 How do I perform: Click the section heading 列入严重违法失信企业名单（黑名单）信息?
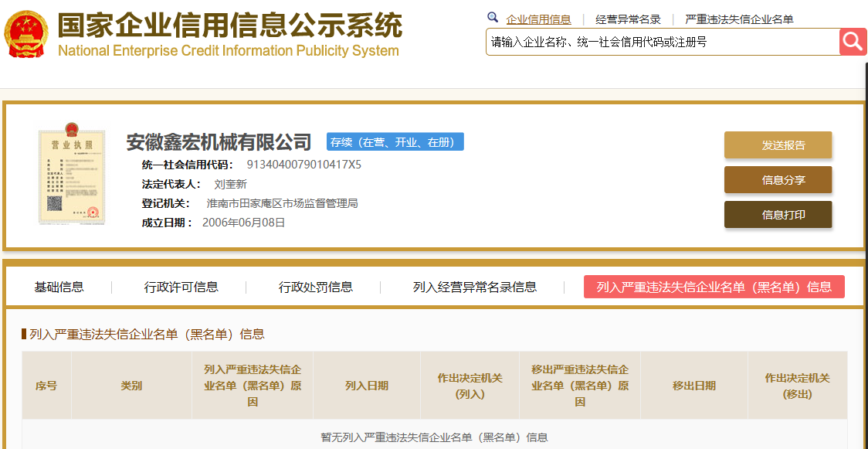pos(147,334)
